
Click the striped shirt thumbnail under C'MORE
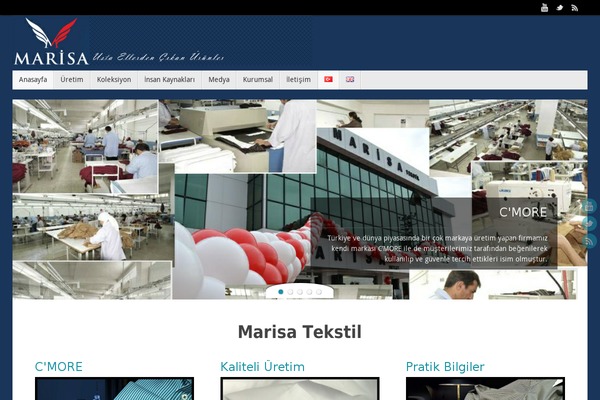coord(114,389)
